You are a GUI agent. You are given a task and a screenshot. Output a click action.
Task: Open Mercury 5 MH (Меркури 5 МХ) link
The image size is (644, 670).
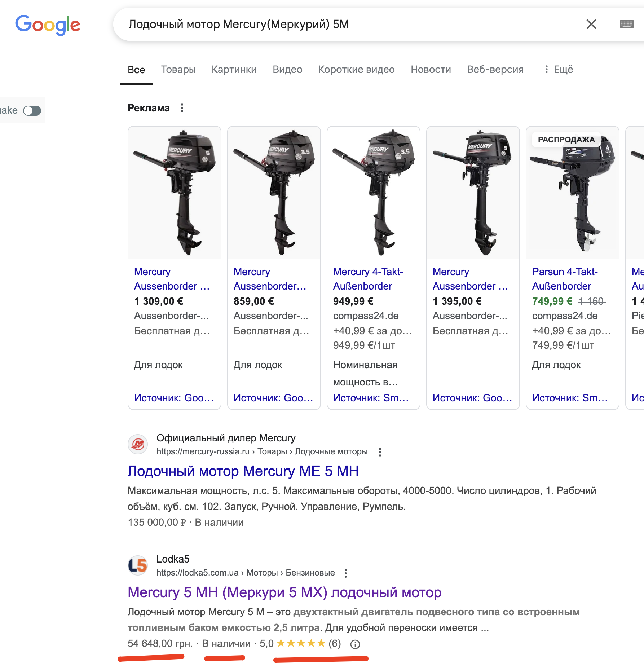click(284, 592)
